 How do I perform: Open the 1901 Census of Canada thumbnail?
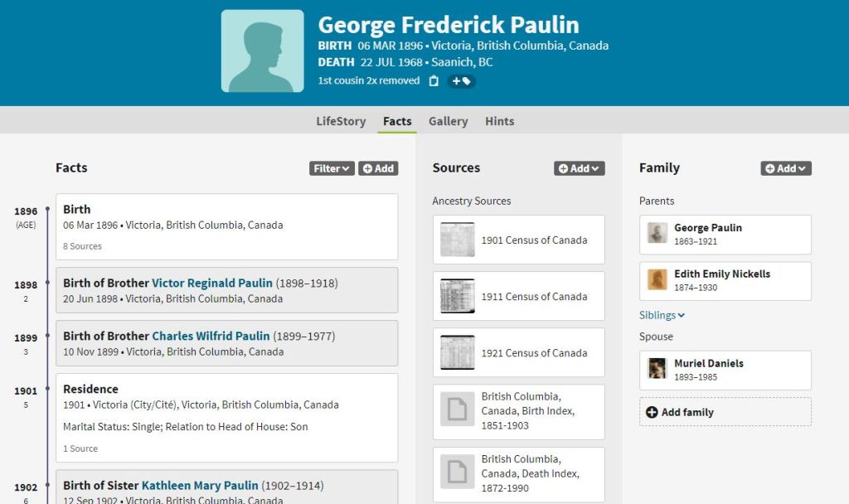click(x=457, y=240)
